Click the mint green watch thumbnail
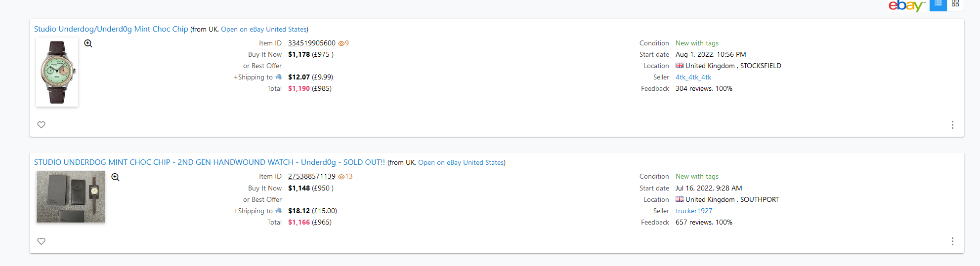Viewport: 980px width, 266px height. click(x=57, y=72)
